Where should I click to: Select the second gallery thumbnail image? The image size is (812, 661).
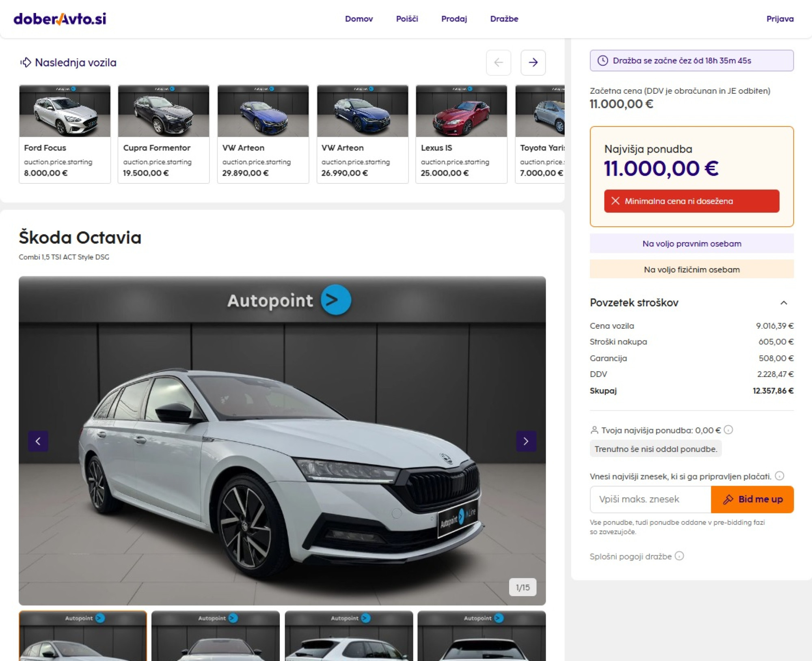[x=216, y=636]
